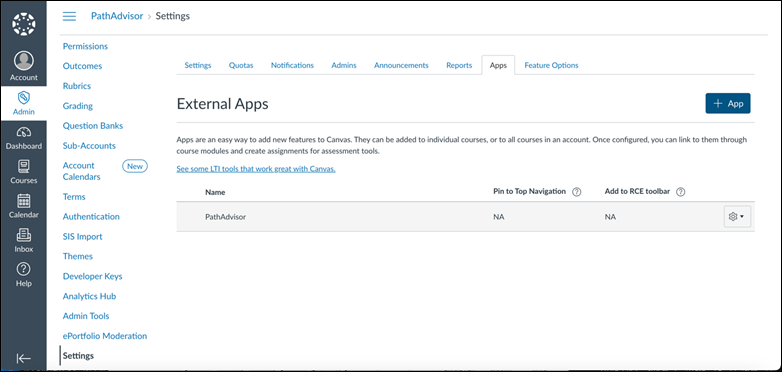Open Courses book icon
The image size is (782, 372).
coord(23,167)
